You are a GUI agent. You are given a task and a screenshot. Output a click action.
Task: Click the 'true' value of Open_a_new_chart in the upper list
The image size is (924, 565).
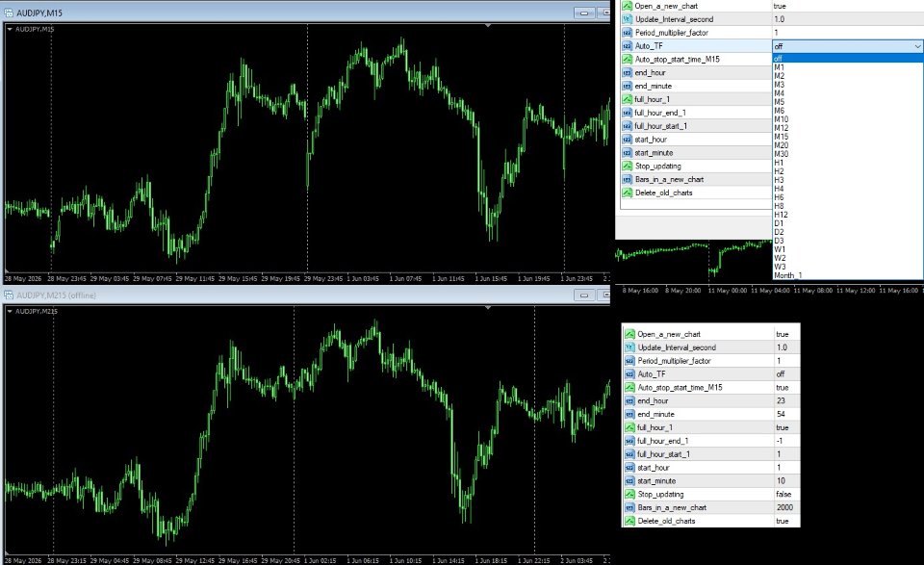tap(780, 6)
